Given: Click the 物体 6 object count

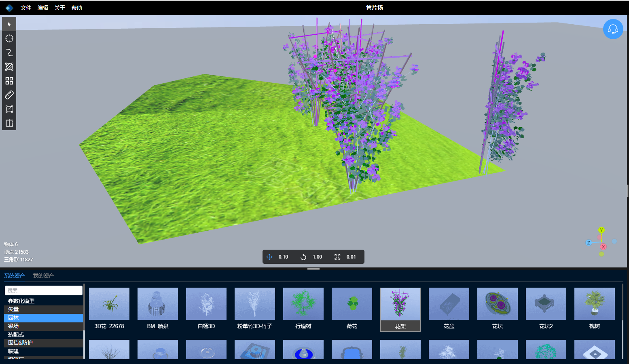Looking at the screenshot, I should [x=11, y=244].
